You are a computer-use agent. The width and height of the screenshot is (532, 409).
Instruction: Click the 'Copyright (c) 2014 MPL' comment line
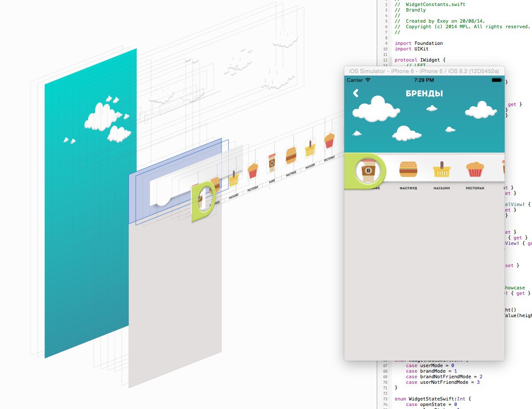point(462,26)
